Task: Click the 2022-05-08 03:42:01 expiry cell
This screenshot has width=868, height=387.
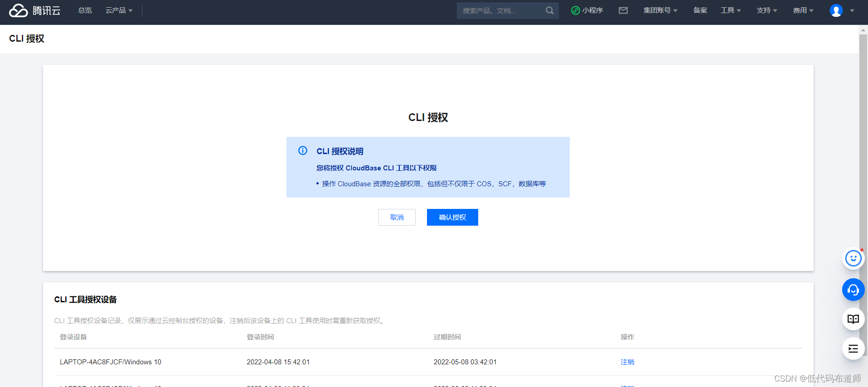Action: tap(465, 362)
